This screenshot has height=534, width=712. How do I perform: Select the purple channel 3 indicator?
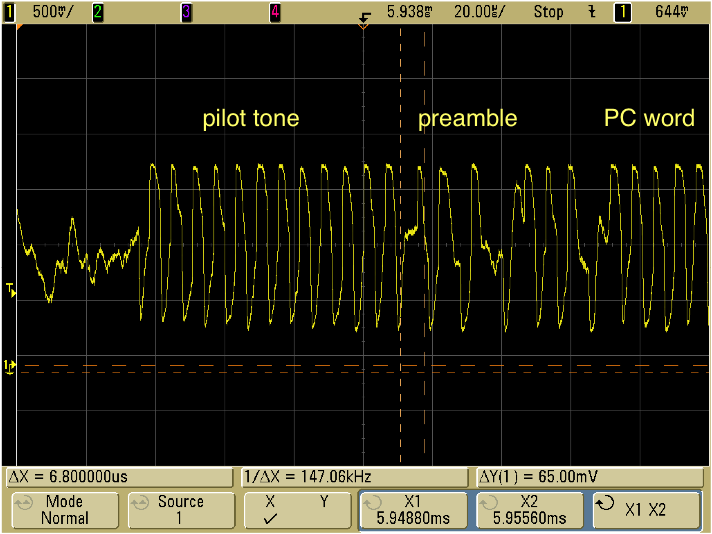(x=186, y=12)
